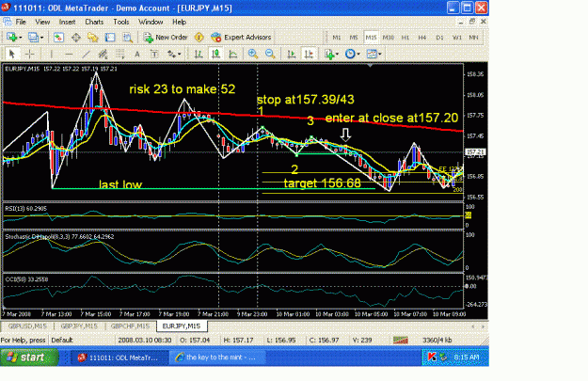Click the Zoom In magnifier icon
The width and height of the screenshot is (588, 381).
point(253,54)
